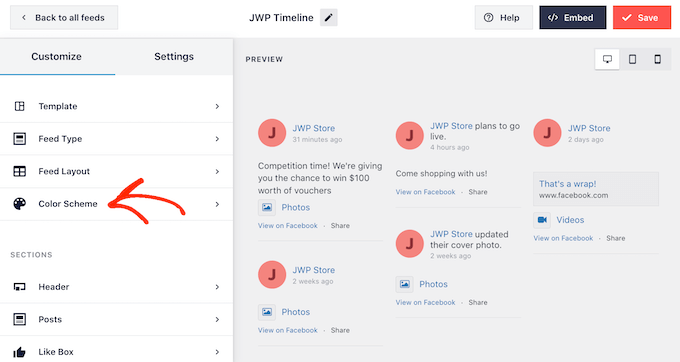Click the Help button

click(x=503, y=18)
